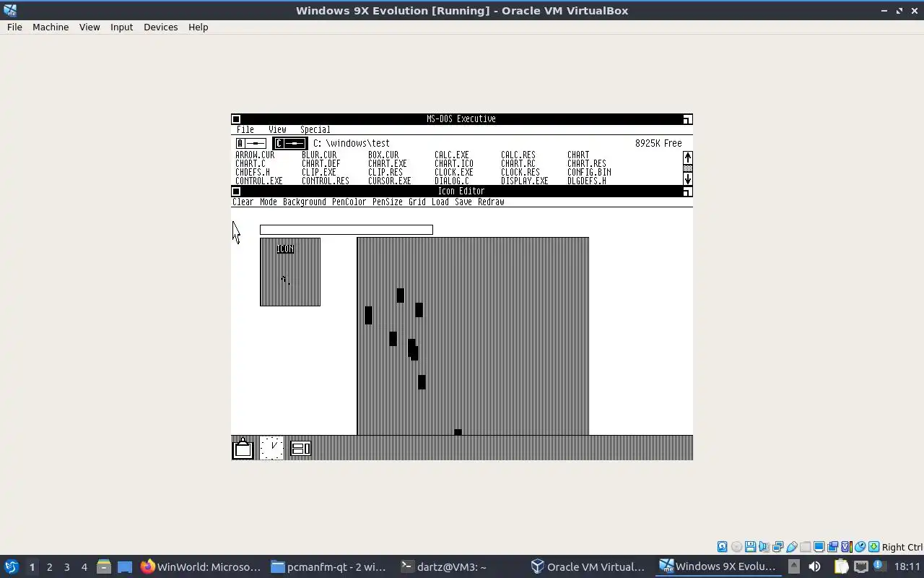
Task: Open the VirtualBox Help menu
Action: pyautogui.click(x=198, y=27)
